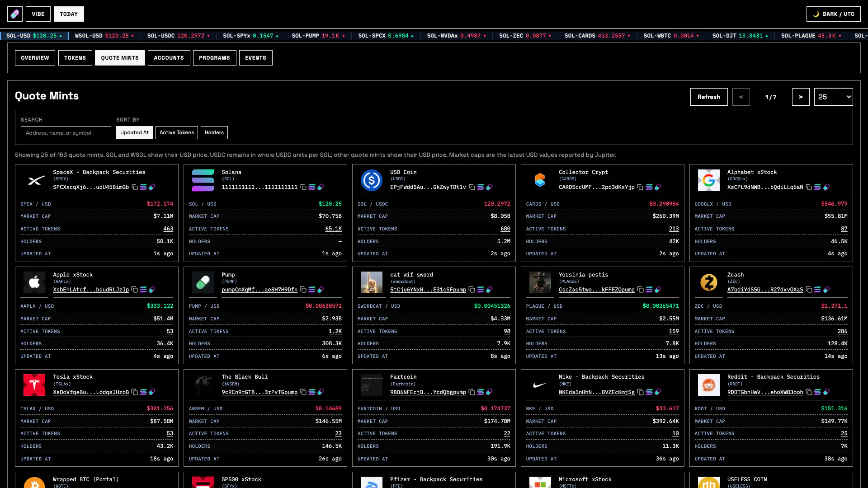The width and height of the screenshot is (868, 488).
Task: Focus the address, name, or symbol search field
Action: point(66,132)
